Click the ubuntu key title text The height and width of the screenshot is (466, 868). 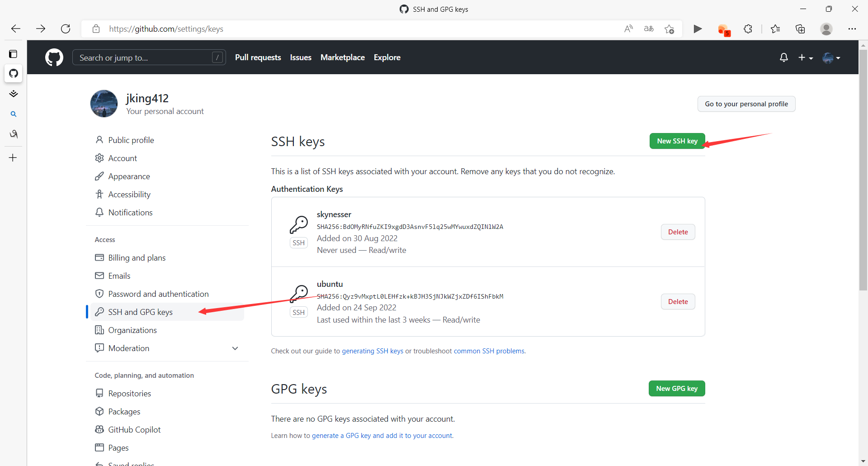click(x=330, y=284)
